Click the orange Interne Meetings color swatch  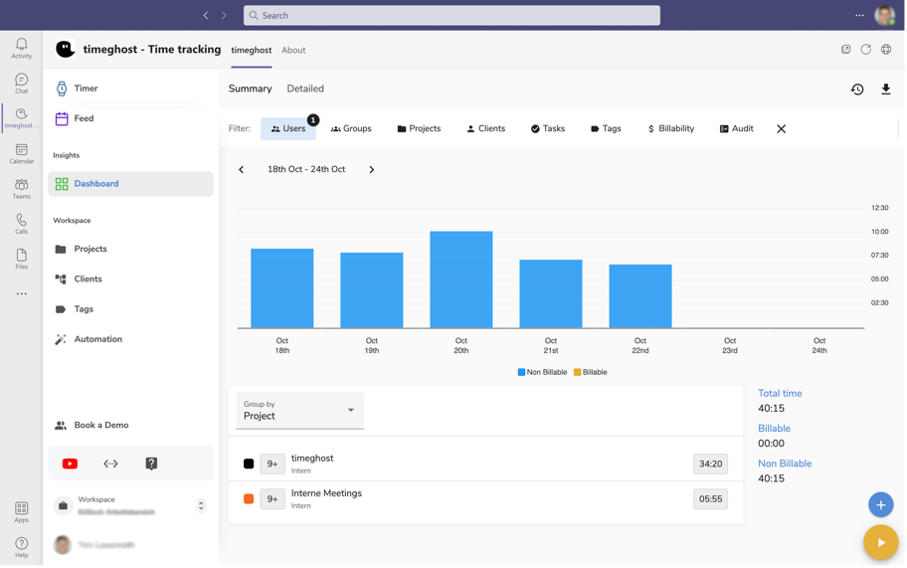point(249,498)
